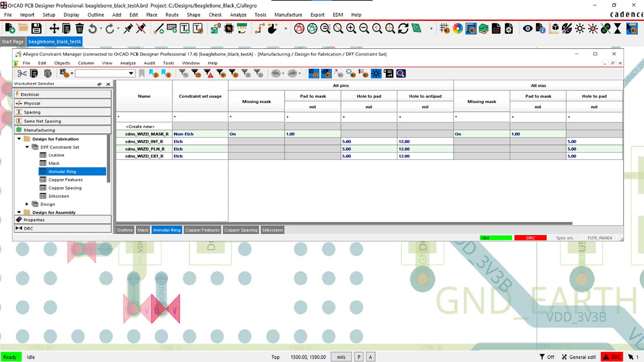The height and width of the screenshot is (362, 644).
Task: Click the Save disk icon in main toolbar
Action: (36, 28)
